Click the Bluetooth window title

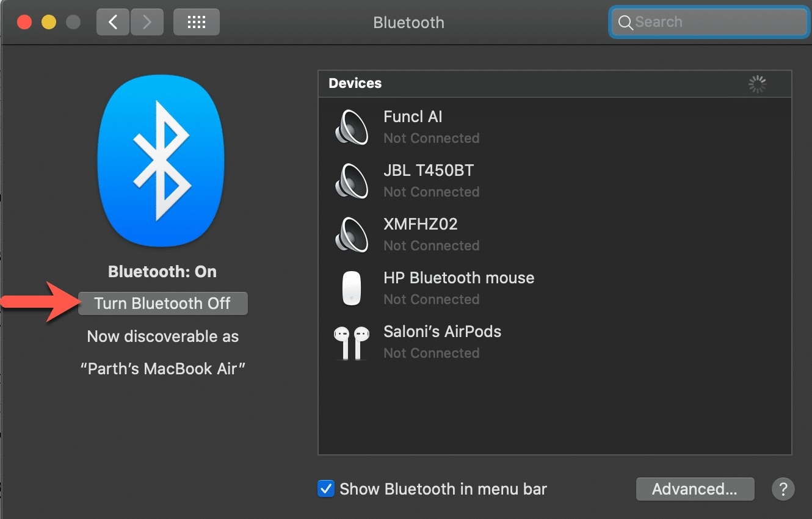tap(408, 23)
